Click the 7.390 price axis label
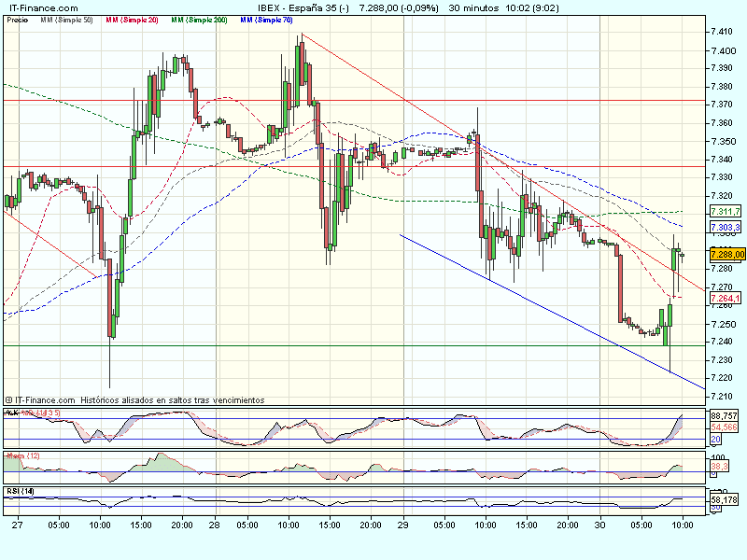This screenshot has height=560, width=747. (721, 68)
